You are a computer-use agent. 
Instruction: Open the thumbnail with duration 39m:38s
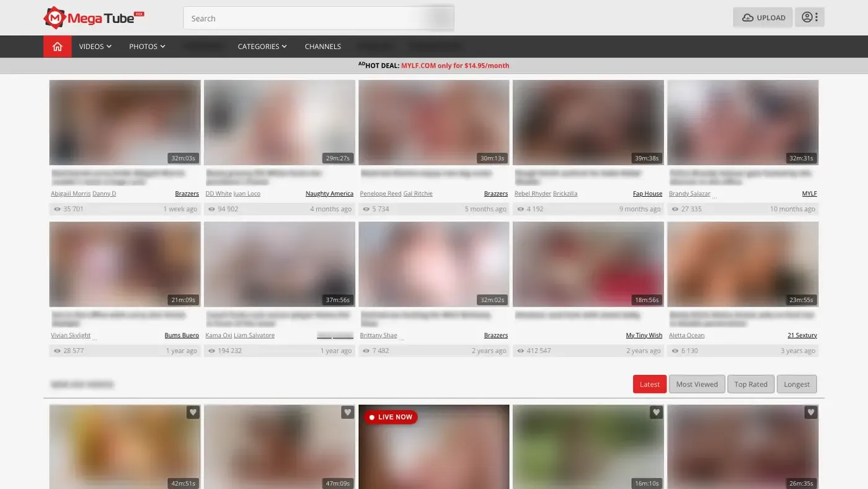[588, 122]
